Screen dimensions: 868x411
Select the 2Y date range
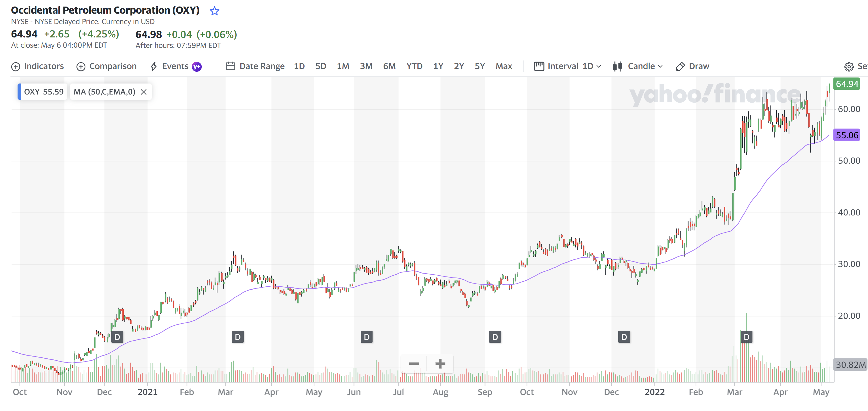[459, 66]
